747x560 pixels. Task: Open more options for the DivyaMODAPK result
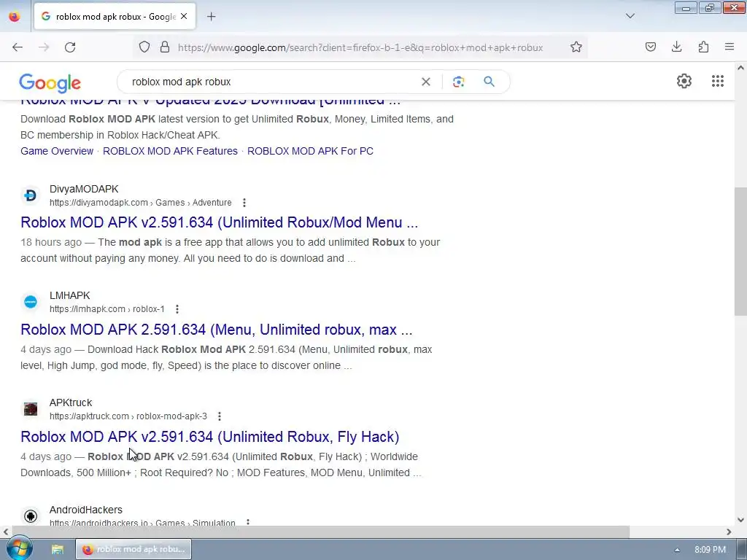pos(244,203)
